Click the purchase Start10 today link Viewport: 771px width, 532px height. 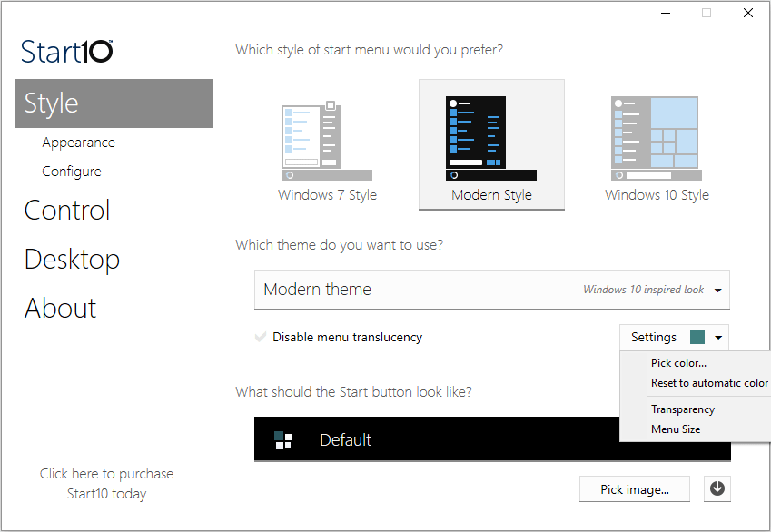click(106, 483)
